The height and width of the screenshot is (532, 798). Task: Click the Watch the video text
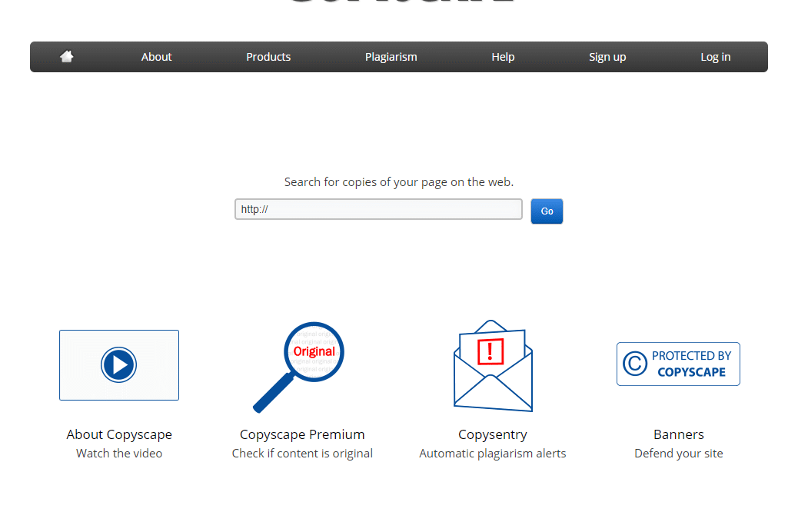(x=119, y=454)
